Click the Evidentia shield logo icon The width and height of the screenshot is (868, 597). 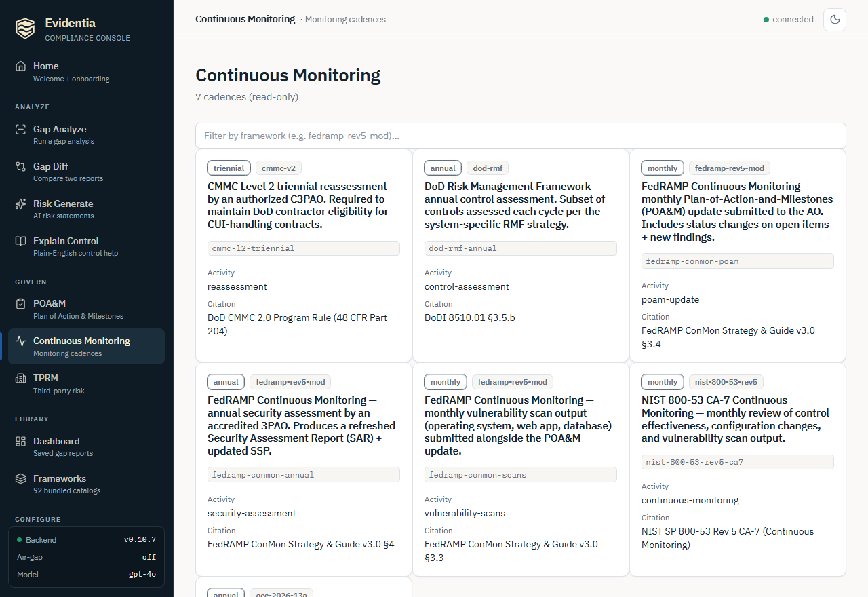pyautogui.click(x=25, y=28)
